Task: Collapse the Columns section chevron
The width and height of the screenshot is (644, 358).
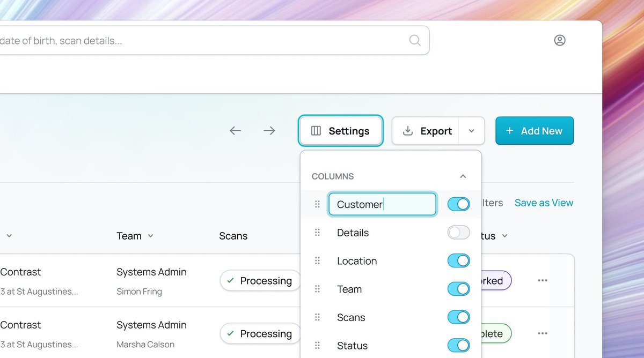Action: coord(463,176)
